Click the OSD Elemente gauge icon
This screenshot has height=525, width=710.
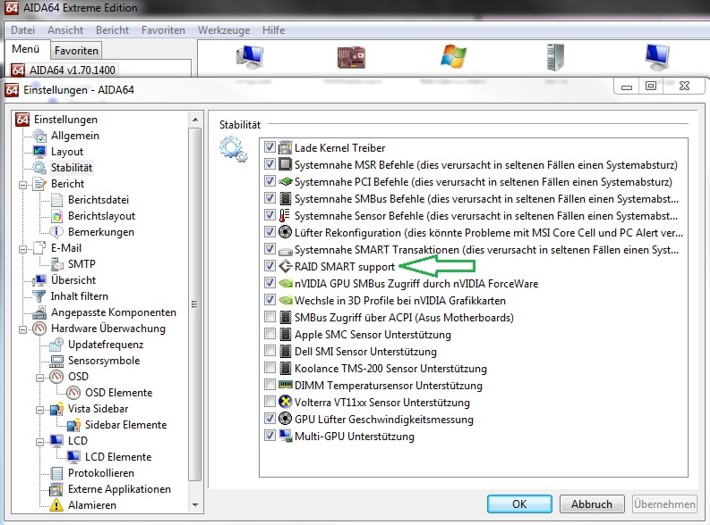[x=74, y=393]
